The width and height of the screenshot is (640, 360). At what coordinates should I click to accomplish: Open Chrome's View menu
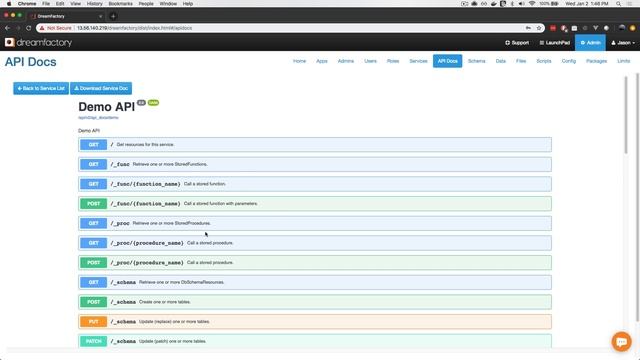pyautogui.click(x=76, y=4)
